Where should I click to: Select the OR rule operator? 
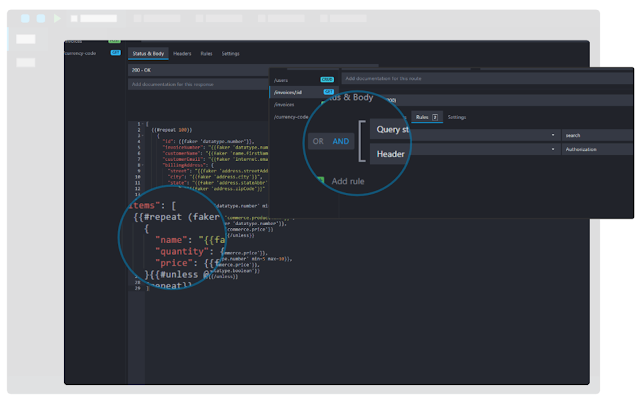pos(318,141)
